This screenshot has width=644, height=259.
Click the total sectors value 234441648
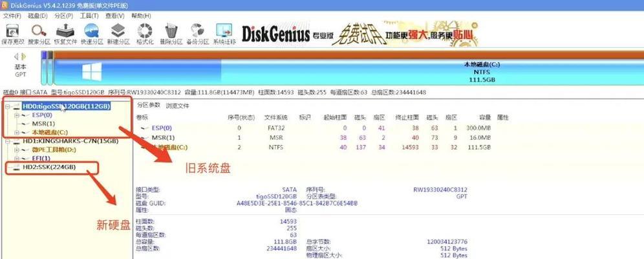click(281, 248)
